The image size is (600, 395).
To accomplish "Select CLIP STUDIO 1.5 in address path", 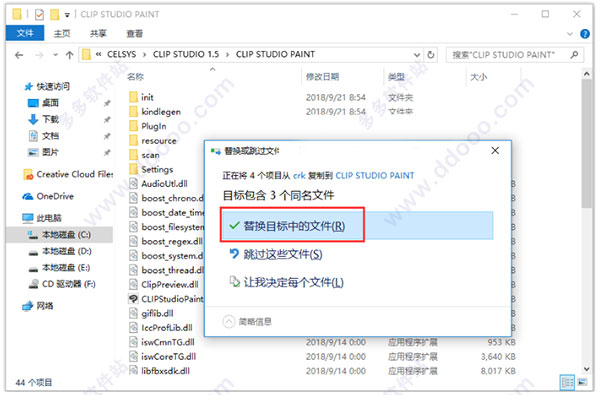I will (x=186, y=54).
